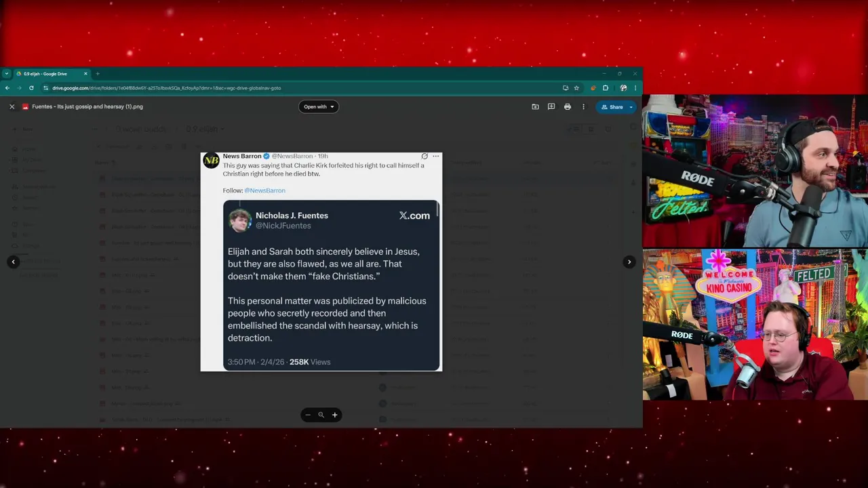Image resolution: width=868 pixels, height=488 pixels.
Task: Open the orange extension icon in toolbar
Action: (x=593, y=88)
